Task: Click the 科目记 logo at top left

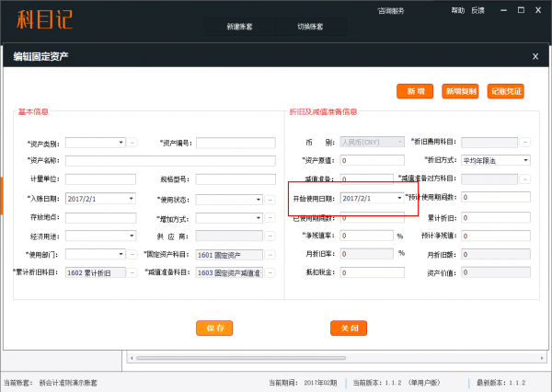Action: point(40,17)
